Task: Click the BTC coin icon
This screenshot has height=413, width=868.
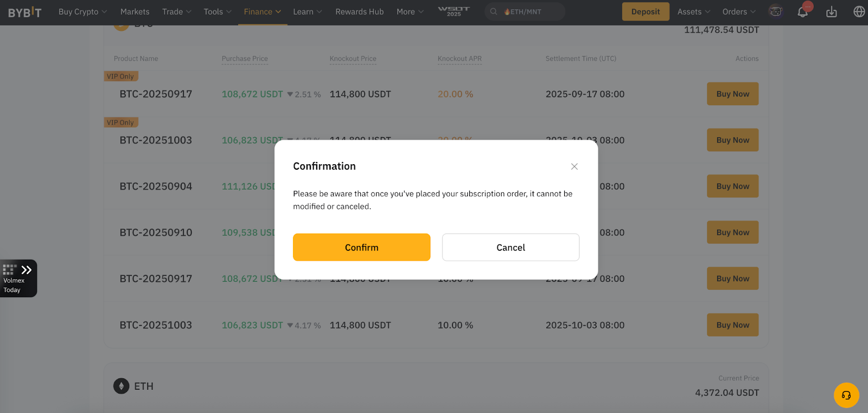Action: 121,23
